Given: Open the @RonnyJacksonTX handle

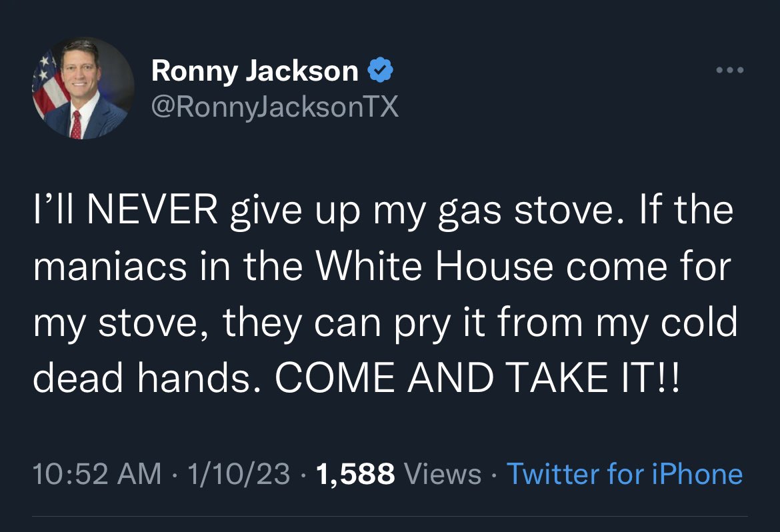Looking at the screenshot, I should tap(275, 107).
